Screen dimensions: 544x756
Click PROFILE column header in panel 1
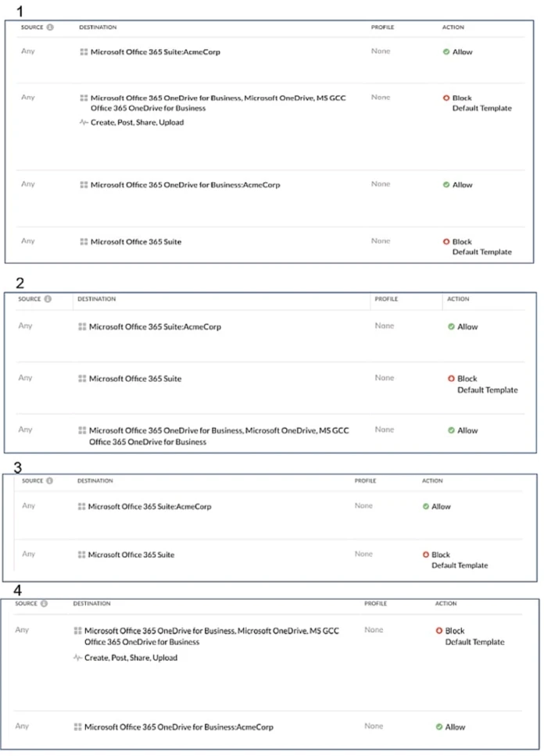[x=382, y=27]
